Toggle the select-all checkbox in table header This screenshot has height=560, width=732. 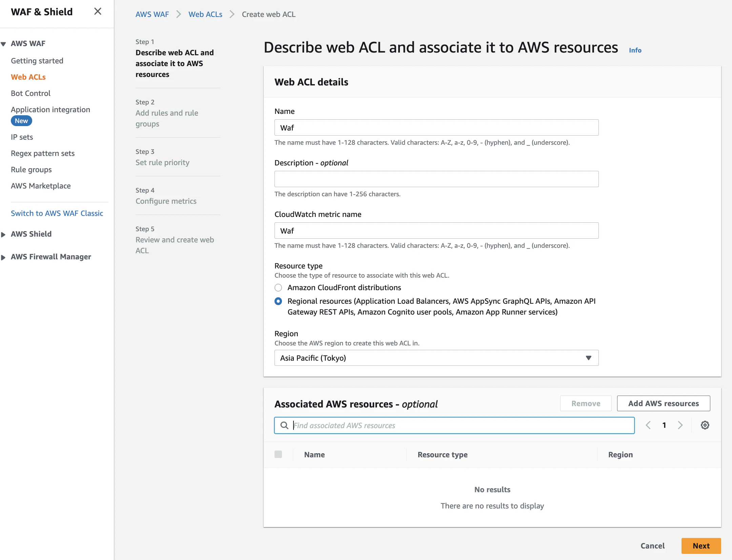[x=278, y=454]
